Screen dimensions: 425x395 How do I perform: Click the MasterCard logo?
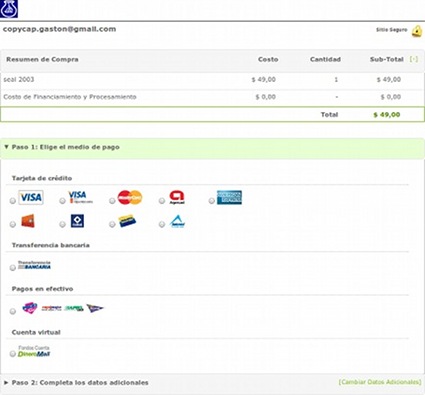(x=130, y=197)
